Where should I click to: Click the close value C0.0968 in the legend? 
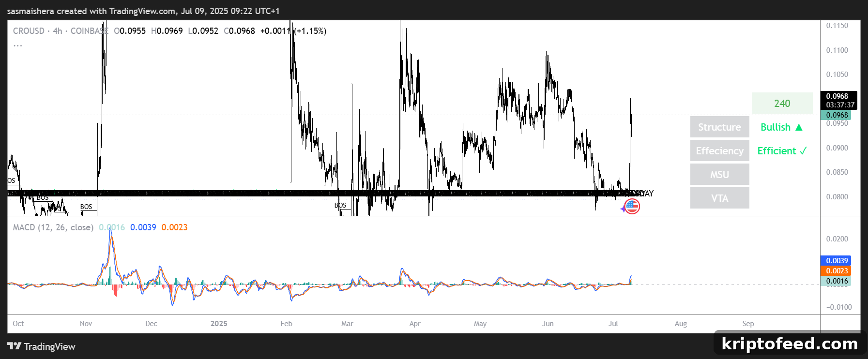240,31
